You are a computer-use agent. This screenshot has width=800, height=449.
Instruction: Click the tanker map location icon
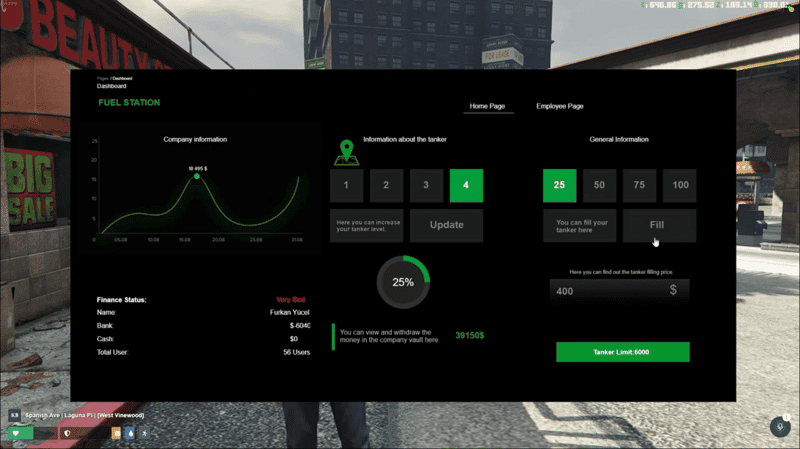click(x=346, y=153)
